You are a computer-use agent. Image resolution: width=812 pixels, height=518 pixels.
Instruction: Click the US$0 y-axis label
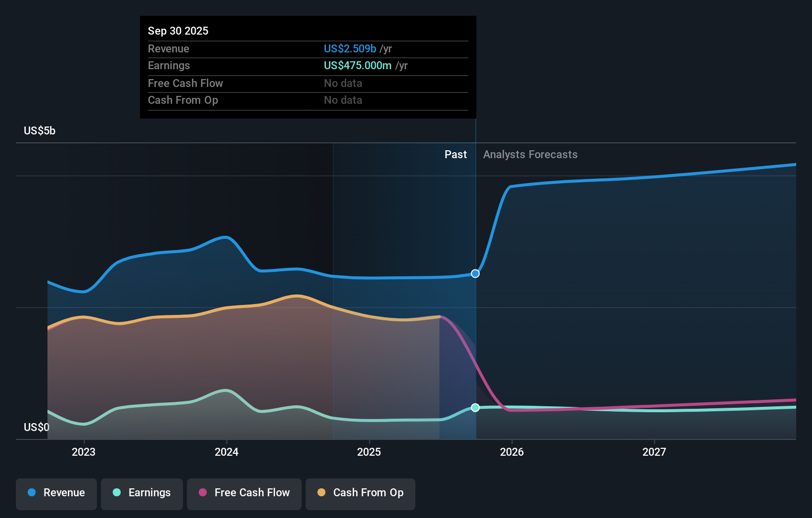pyautogui.click(x=37, y=428)
